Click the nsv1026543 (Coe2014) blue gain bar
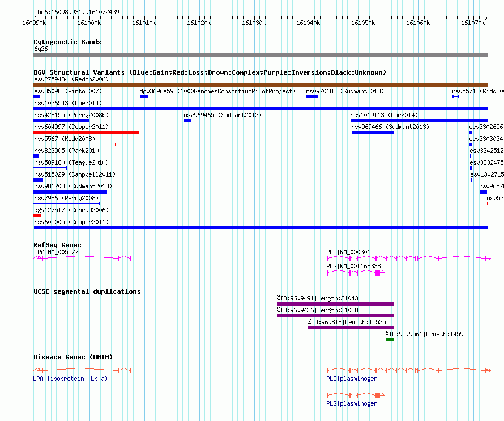 [x=260, y=109]
